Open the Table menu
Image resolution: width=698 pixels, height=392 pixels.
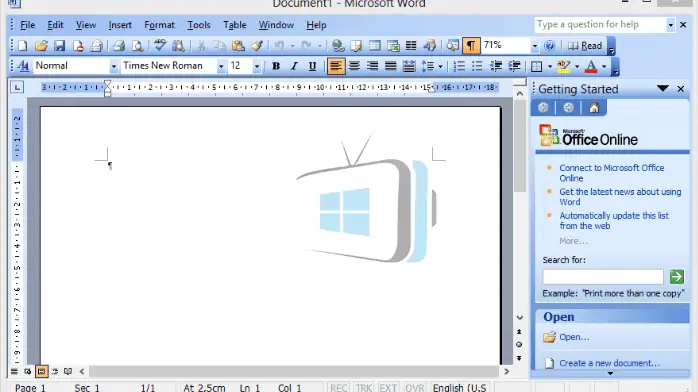tap(235, 25)
